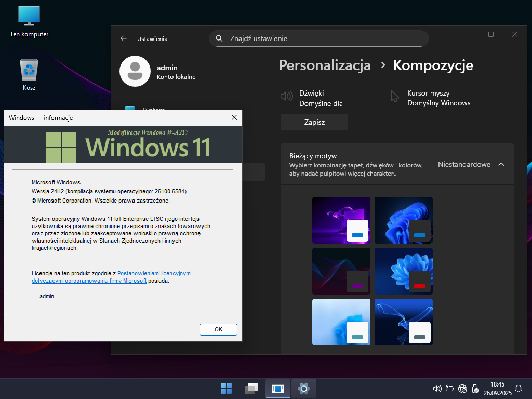Image resolution: width=532 pixels, height=399 pixels.
Task: Open the notifications bell icon
Action: 518,388
